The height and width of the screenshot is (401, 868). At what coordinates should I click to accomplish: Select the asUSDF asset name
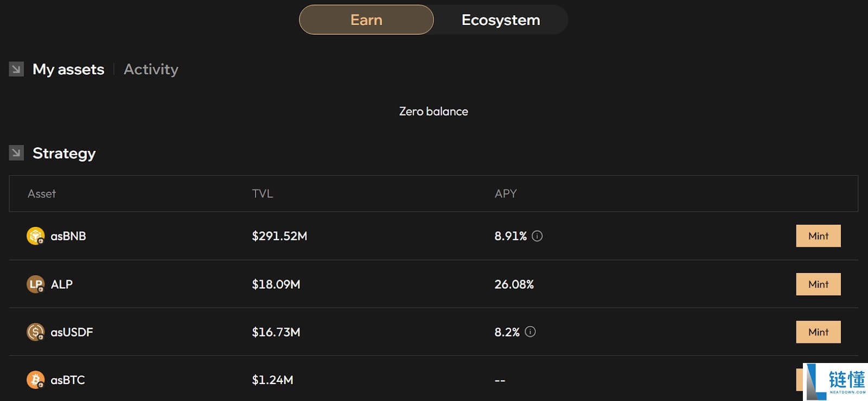click(x=72, y=332)
